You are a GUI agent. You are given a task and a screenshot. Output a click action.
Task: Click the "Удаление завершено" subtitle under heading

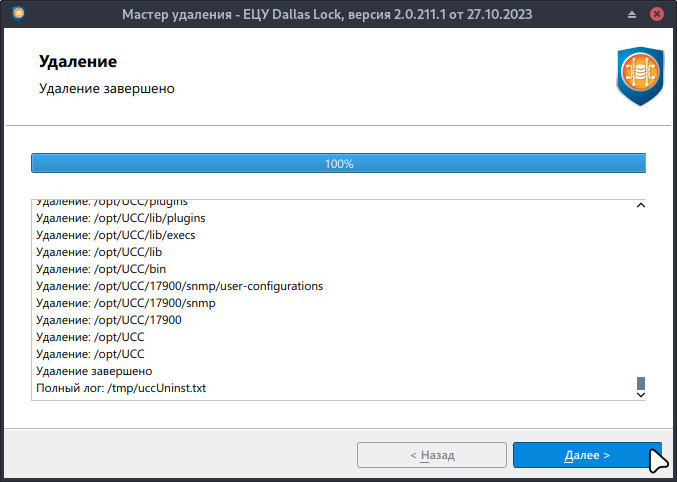click(x=107, y=88)
